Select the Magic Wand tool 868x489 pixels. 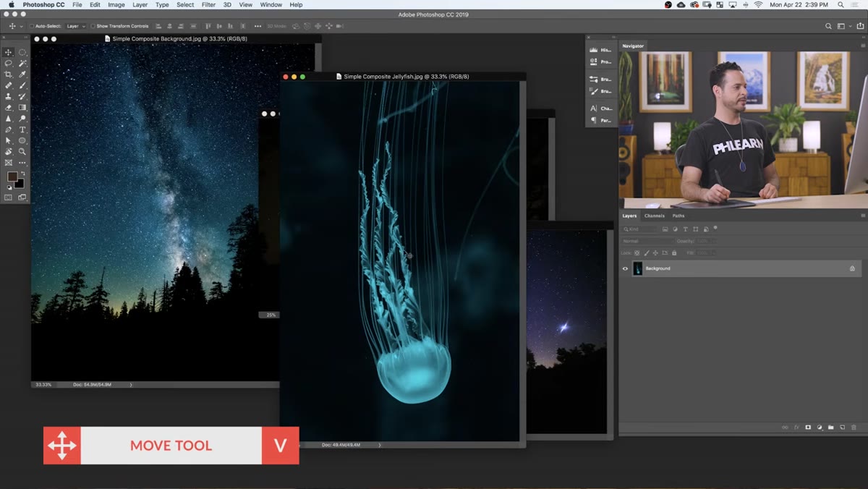click(x=22, y=63)
